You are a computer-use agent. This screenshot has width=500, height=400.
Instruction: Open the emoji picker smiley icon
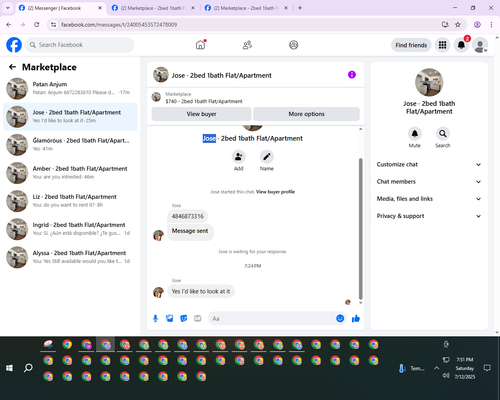click(x=340, y=318)
